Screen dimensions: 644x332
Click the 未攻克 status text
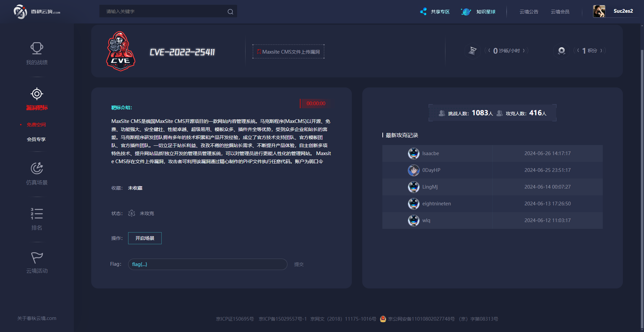[147, 213]
